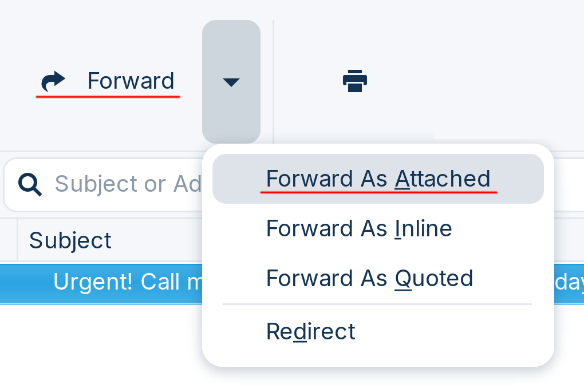Image resolution: width=584 pixels, height=392 pixels.
Task: Print the message using the printer icon
Action: pyautogui.click(x=354, y=81)
